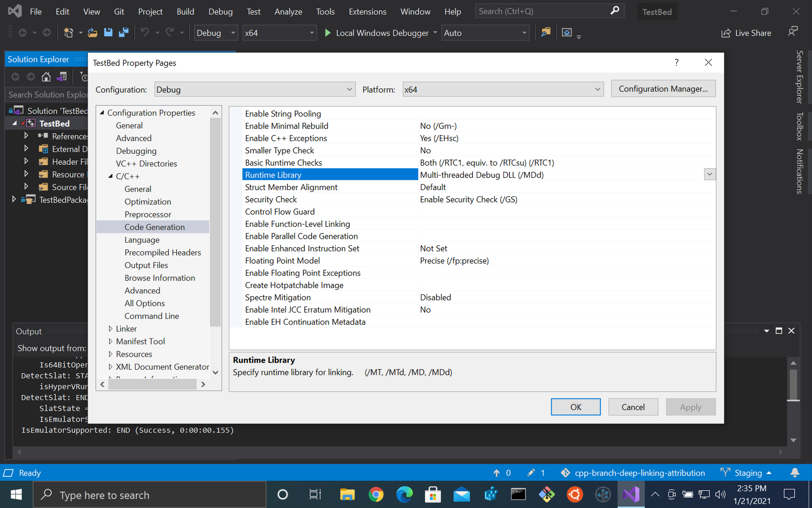
Task: Open file using the folder toolbar icon
Action: click(x=92, y=33)
